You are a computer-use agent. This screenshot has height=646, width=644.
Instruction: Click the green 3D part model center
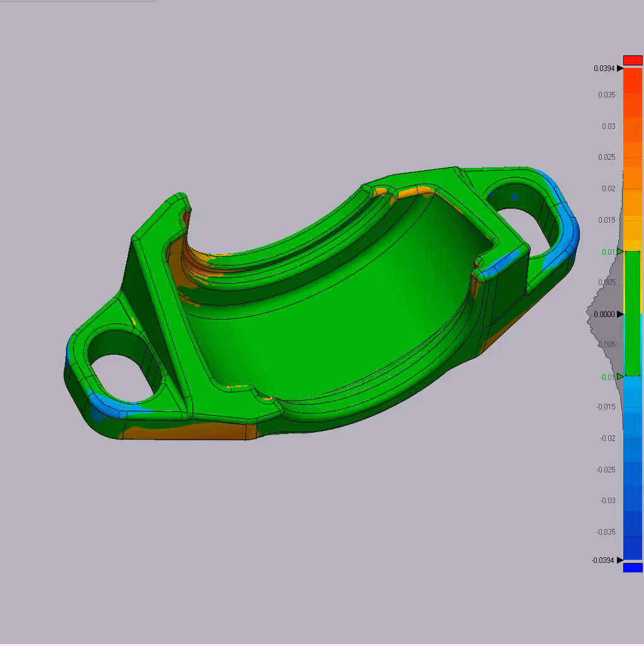point(321,304)
